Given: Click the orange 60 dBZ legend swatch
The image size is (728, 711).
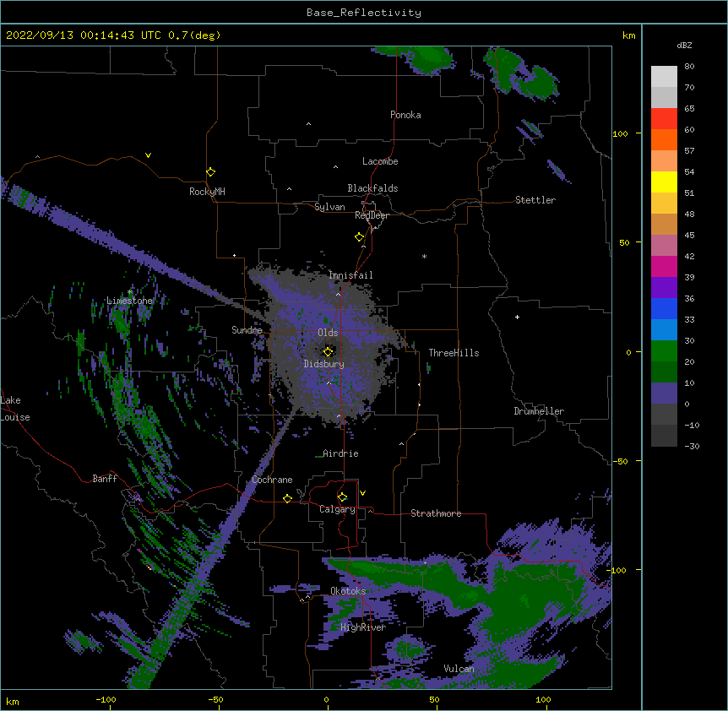Looking at the screenshot, I should 664,139.
